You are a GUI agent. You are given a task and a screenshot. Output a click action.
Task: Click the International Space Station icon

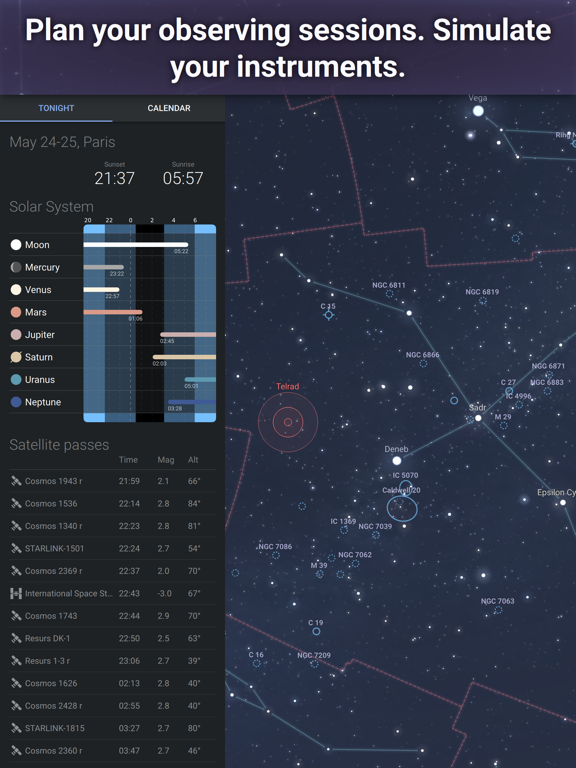coord(16,594)
